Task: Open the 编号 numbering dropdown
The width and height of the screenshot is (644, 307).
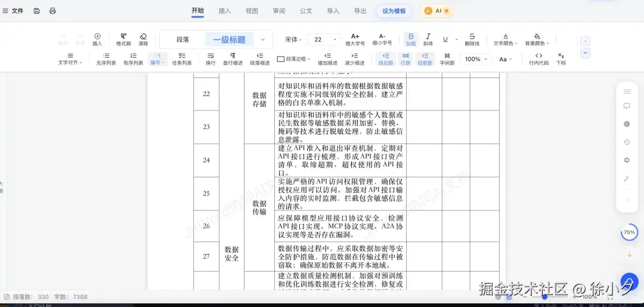Action: click(157, 59)
